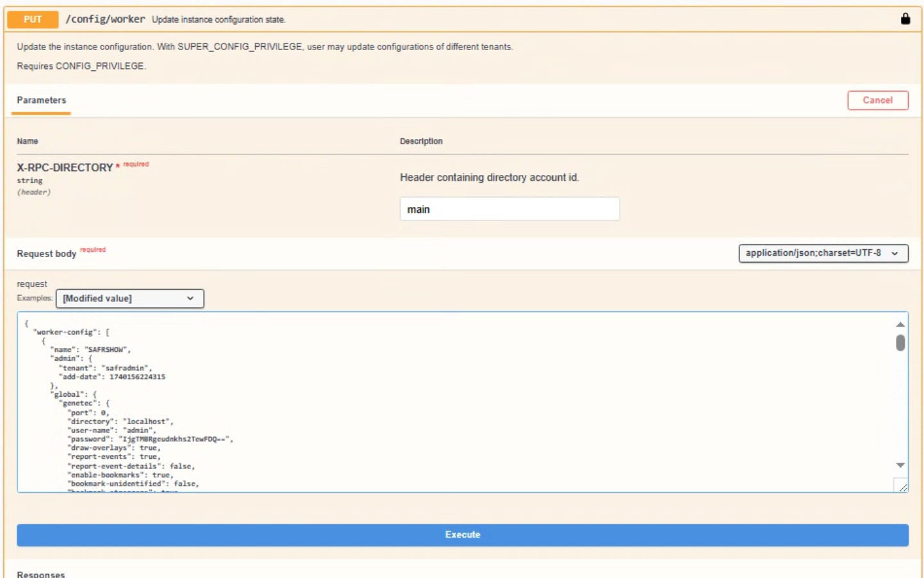Click the add-date value 1740156224315

137,377
